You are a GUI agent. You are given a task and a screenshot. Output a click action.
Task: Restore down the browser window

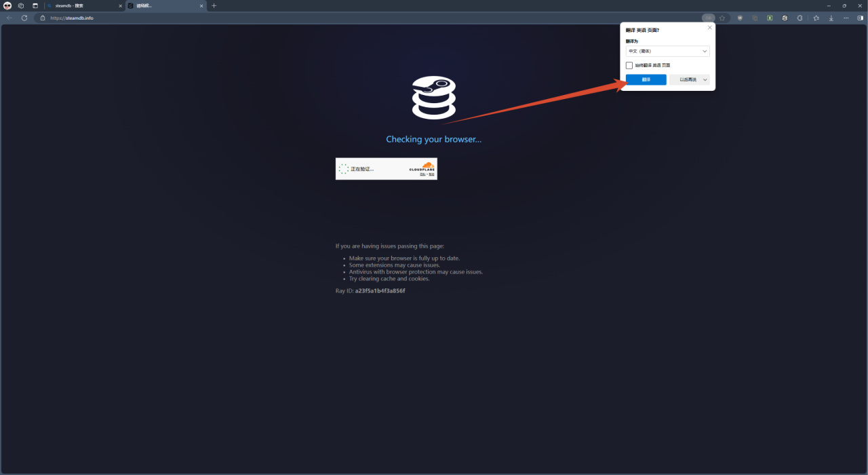click(x=844, y=5)
